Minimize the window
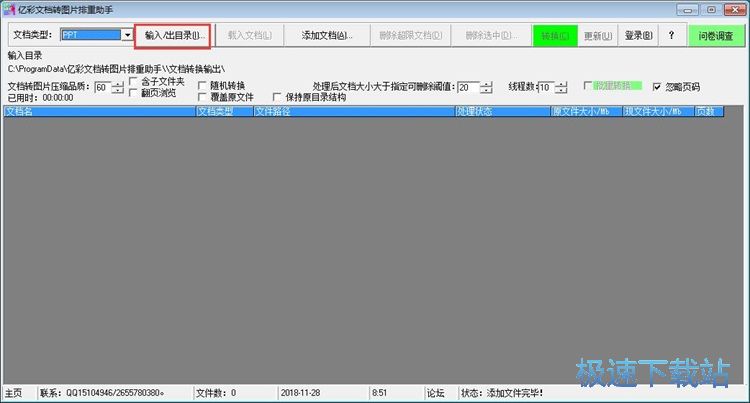This screenshot has width=750, height=403. (687, 10)
